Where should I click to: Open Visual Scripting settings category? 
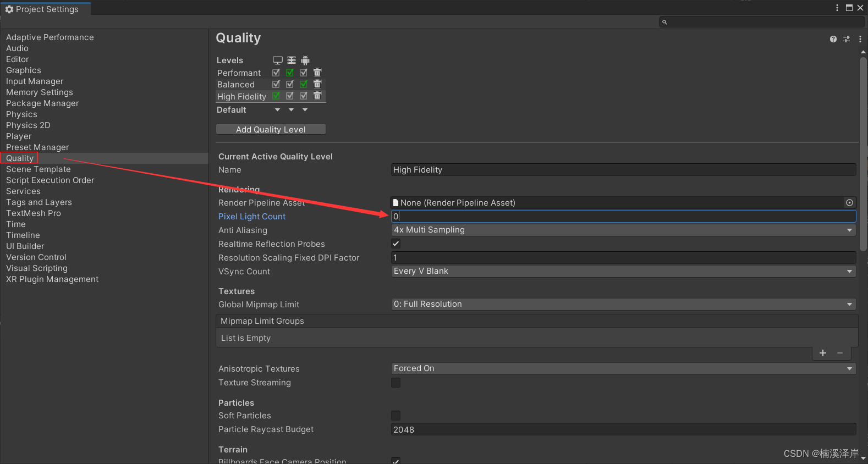coord(37,268)
